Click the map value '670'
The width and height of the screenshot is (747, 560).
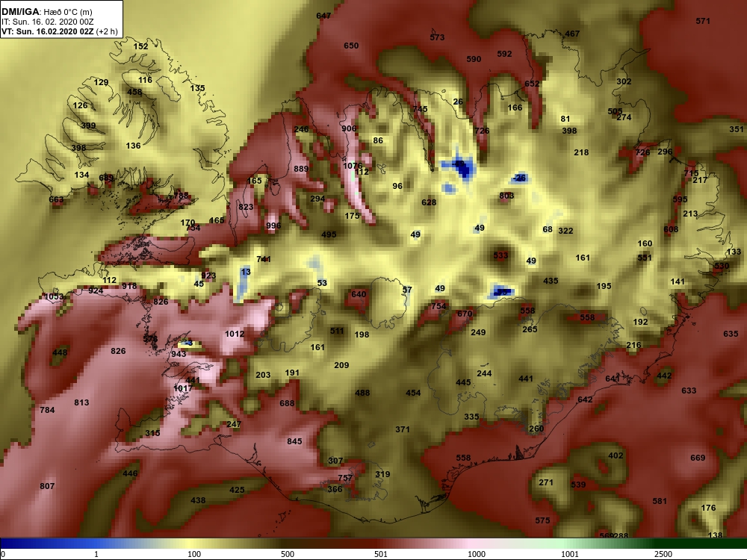(465, 314)
